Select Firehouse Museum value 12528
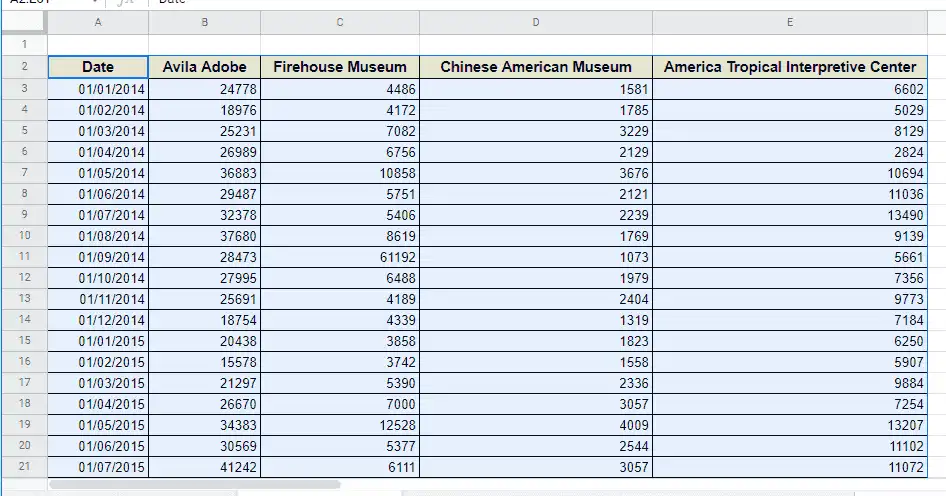Viewport: 946px width, 496px height. pyautogui.click(x=340, y=425)
